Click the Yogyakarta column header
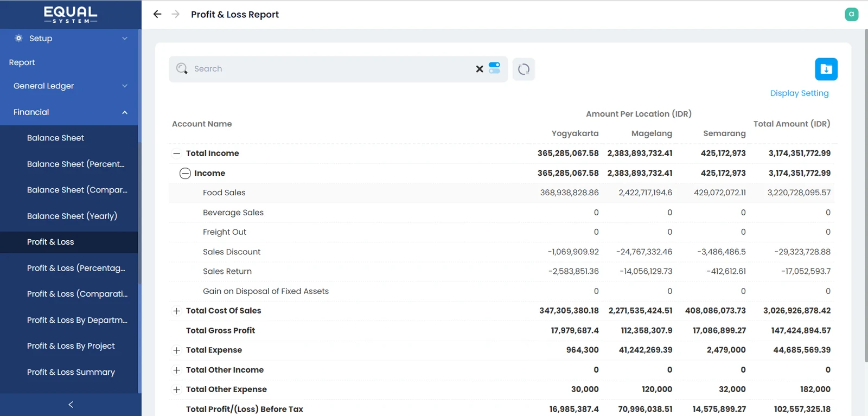Image resolution: width=868 pixels, height=416 pixels. click(x=575, y=133)
